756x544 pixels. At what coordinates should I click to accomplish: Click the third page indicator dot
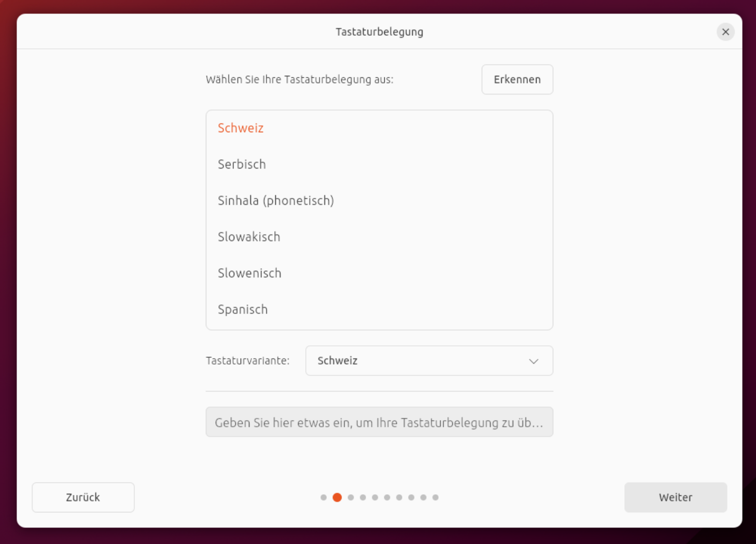click(351, 497)
